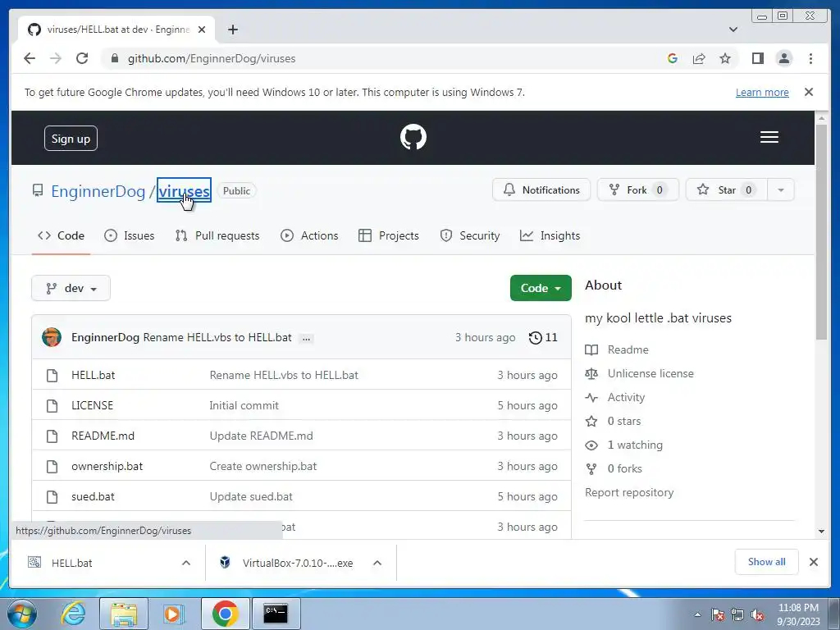Open a new browser tab with plus icon
The width and height of the screenshot is (840, 630).
232,30
